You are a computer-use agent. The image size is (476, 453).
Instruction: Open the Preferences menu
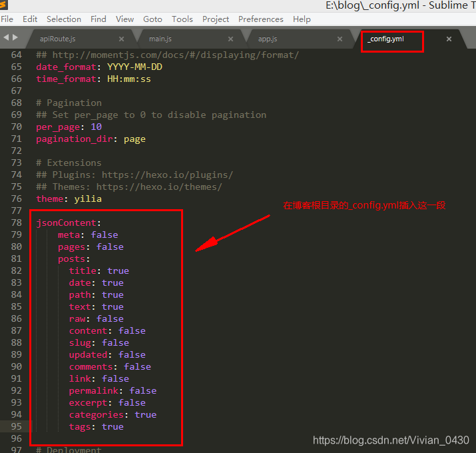261,19
